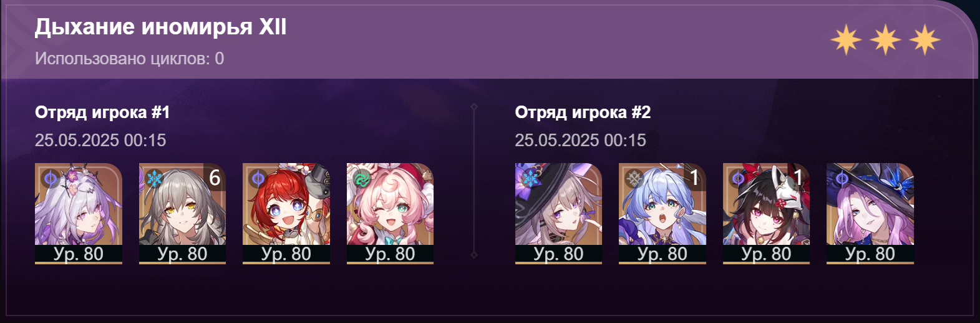Click the 'Отряд игрока #2' heading
Screen dimensions: 980x323
[x=583, y=112]
